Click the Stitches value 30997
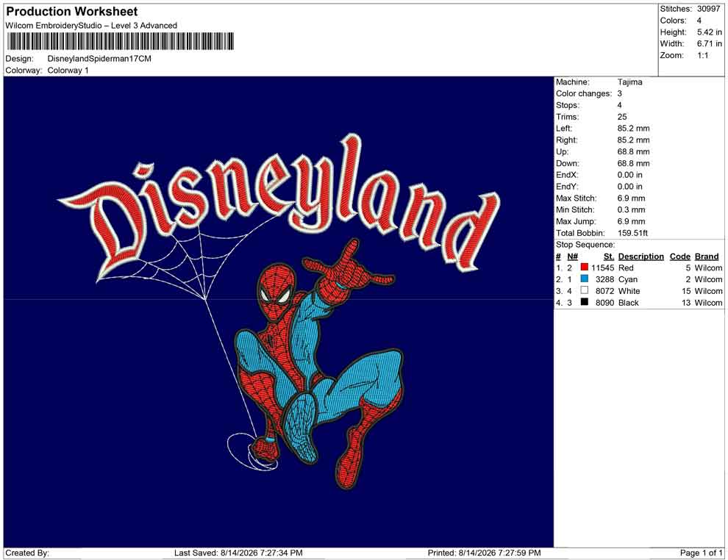728x560 pixels. pyautogui.click(x=708, y=9)
